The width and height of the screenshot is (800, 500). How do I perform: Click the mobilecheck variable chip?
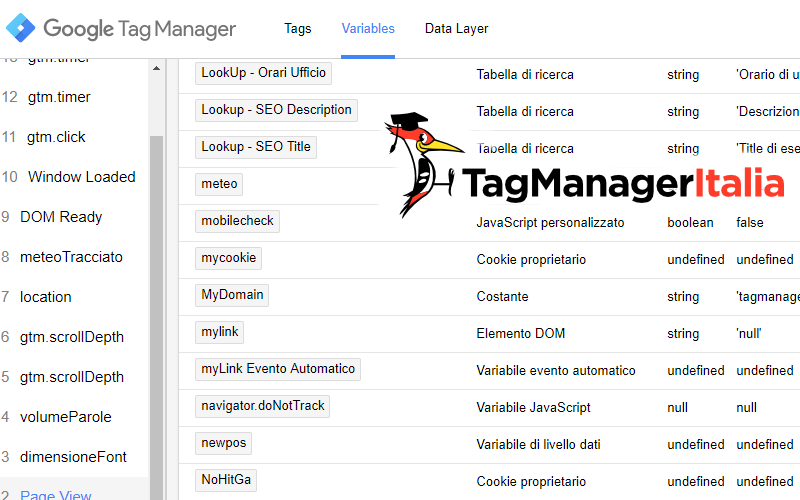(237, 221)
